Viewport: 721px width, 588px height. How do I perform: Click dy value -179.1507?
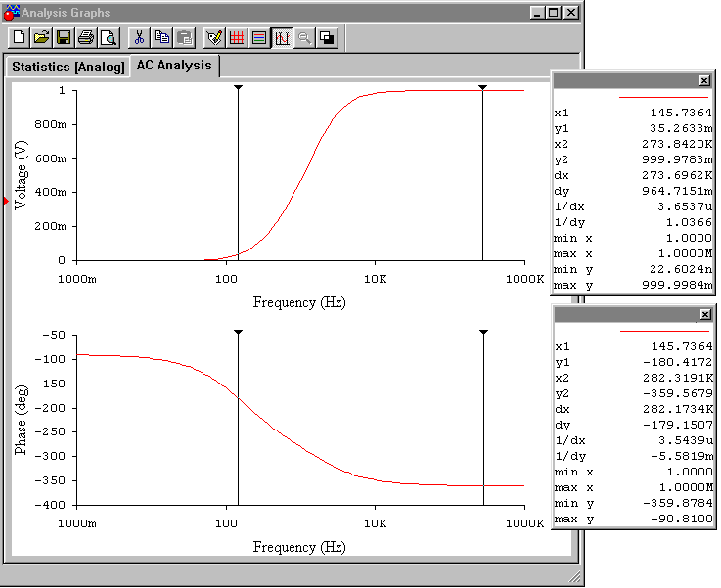pos(677,425)
